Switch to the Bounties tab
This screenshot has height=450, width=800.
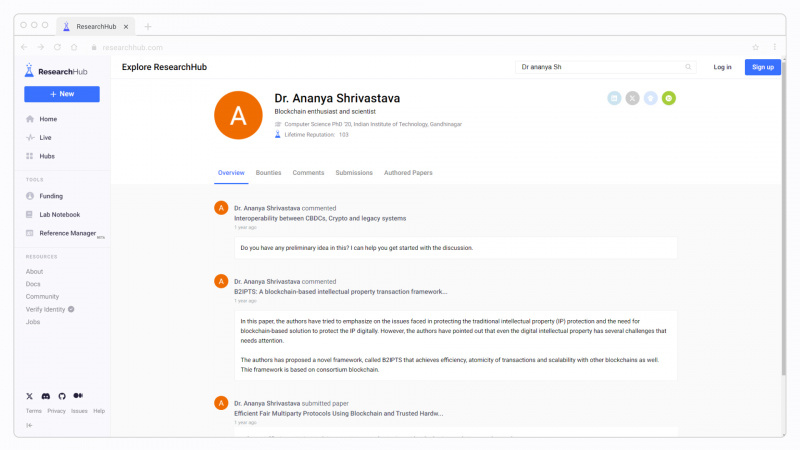point(268,172)
